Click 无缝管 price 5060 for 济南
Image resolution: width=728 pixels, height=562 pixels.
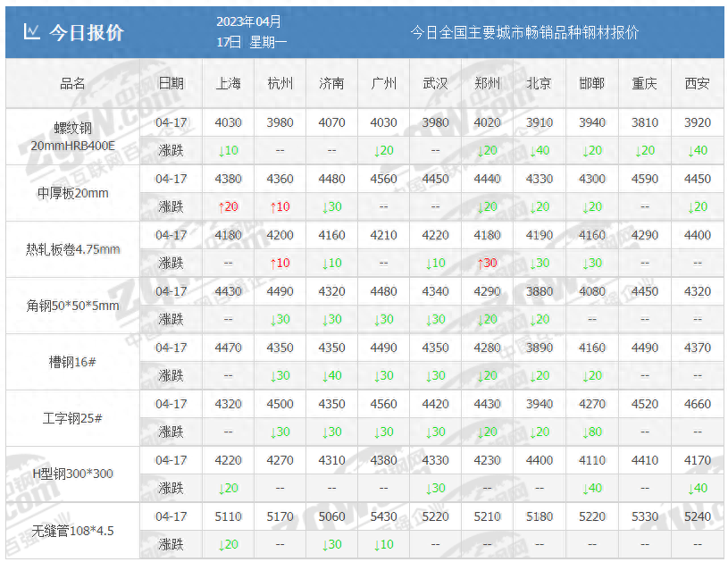click(331, 516)
